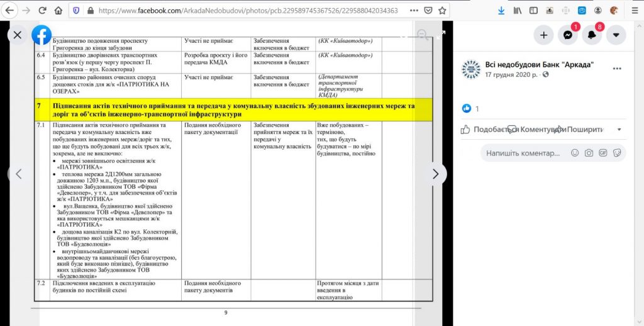Open page actions three-dot menu in address bar
The width and height of the screenshot is (644, 326).
point(414,10)
